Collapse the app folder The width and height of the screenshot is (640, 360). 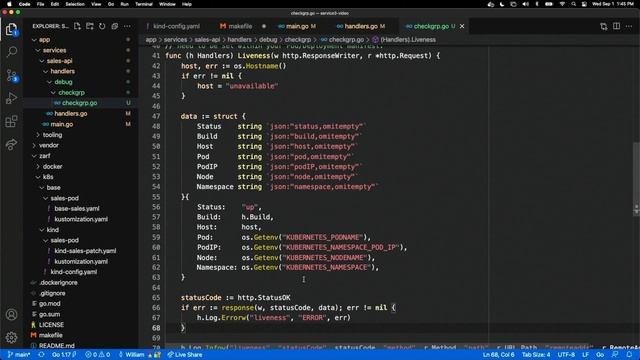click(44, 40)
